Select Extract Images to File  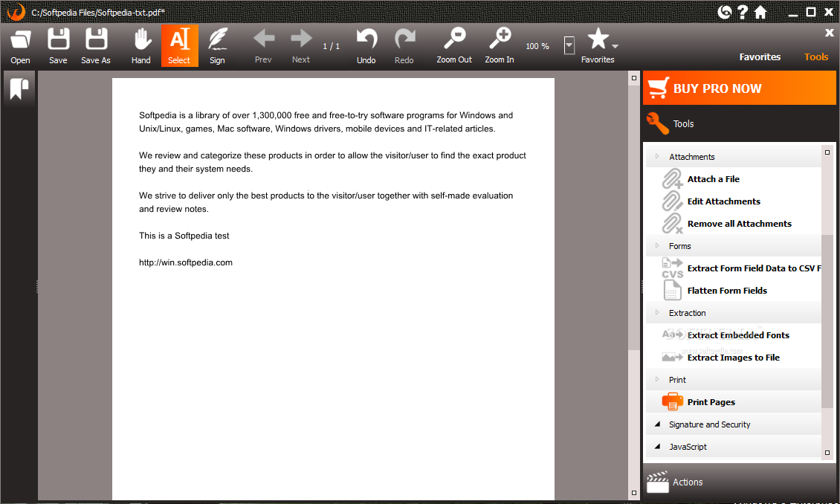[x=734, y=358]
